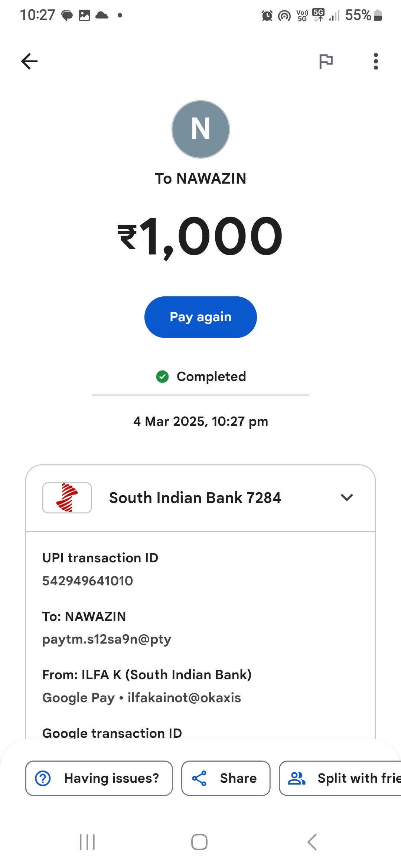Viewport: 401px width, 868px height.
Task: Tap the Android recent apps icon
Action: coord(87,842)
